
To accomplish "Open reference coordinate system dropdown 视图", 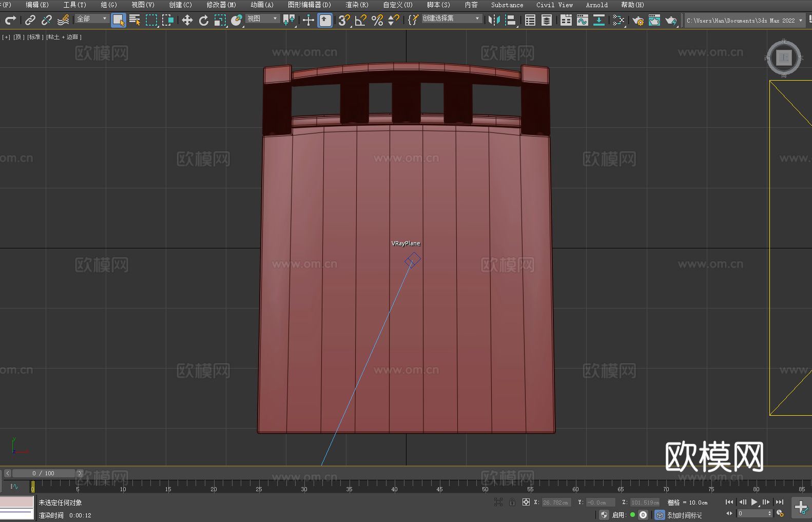I will [x=262, y=19].
